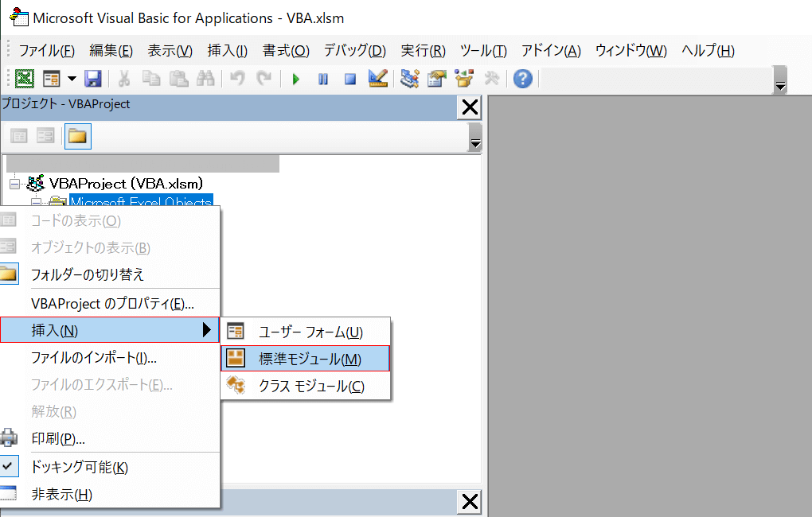Toggle folders button in project panel

(77, 136)
